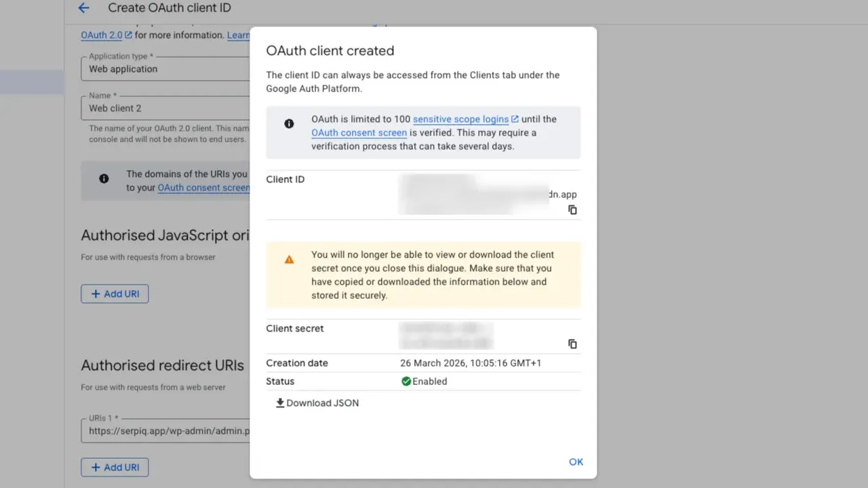Click the URIs 1 redirect URI field
The width and height of the screenshot is (868, 488).
pyautogui.click(x=166, y=431)
